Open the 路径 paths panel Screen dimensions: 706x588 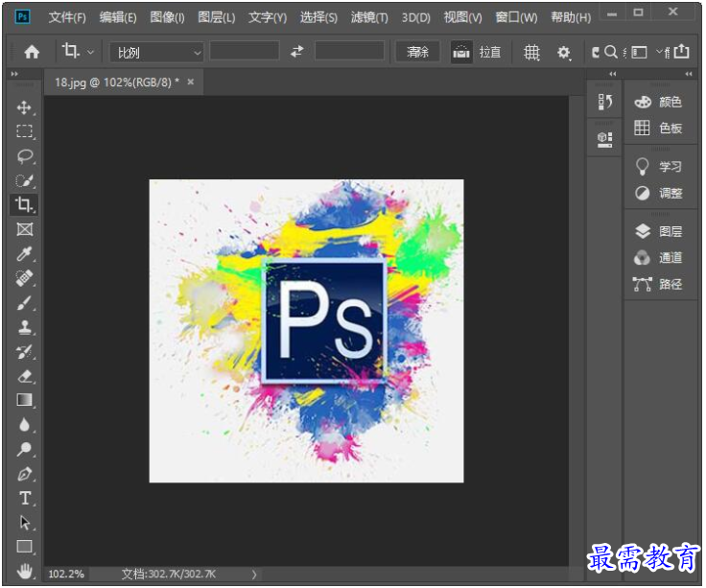tap(658, 284)
